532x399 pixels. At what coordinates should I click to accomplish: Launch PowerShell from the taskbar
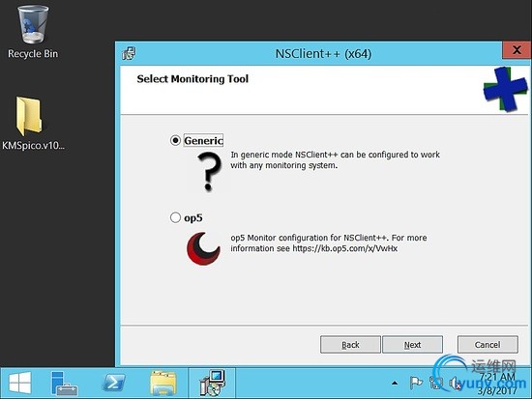(x=113, y=384)
